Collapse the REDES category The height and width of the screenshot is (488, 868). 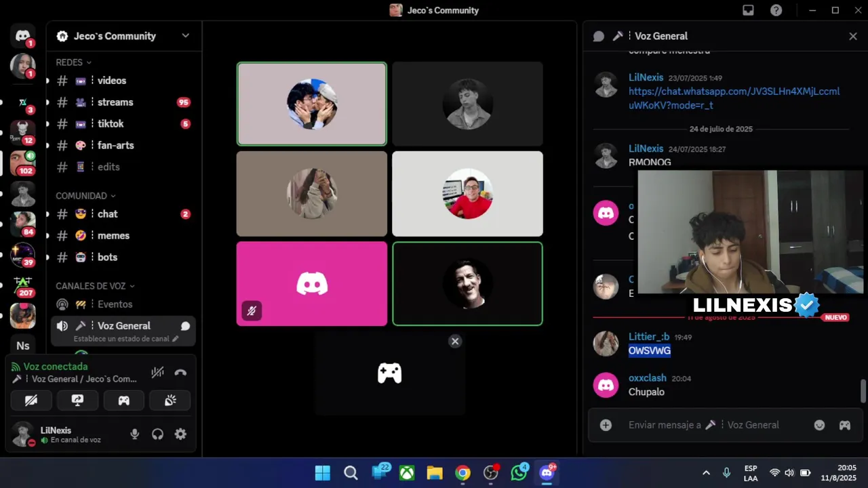(73, 62)
